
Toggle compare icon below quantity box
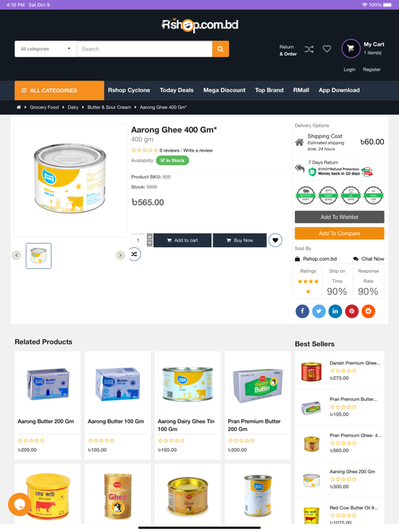(134, 254)
